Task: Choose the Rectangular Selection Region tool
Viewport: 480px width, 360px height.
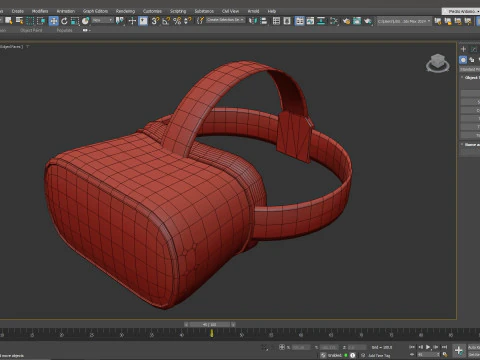Action: click(x=30, y=21)
